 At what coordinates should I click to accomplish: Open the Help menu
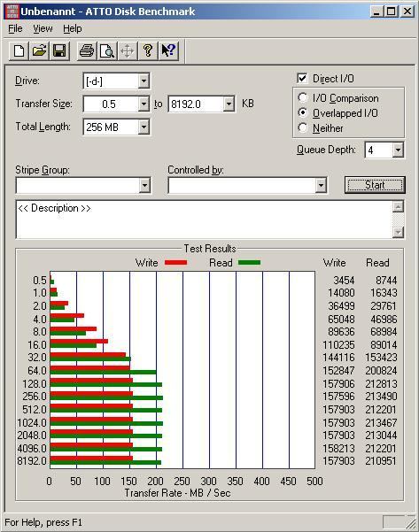(73, 29)
